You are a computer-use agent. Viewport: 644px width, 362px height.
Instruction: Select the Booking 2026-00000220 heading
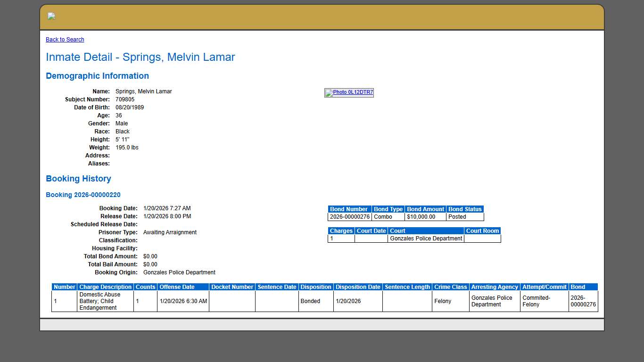click(x=83, y=195)
